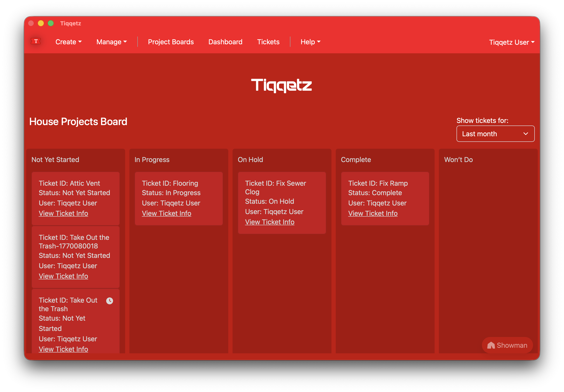
Task: Click the Tiqqetz ticket logo icon
Action: coord(36,41)
